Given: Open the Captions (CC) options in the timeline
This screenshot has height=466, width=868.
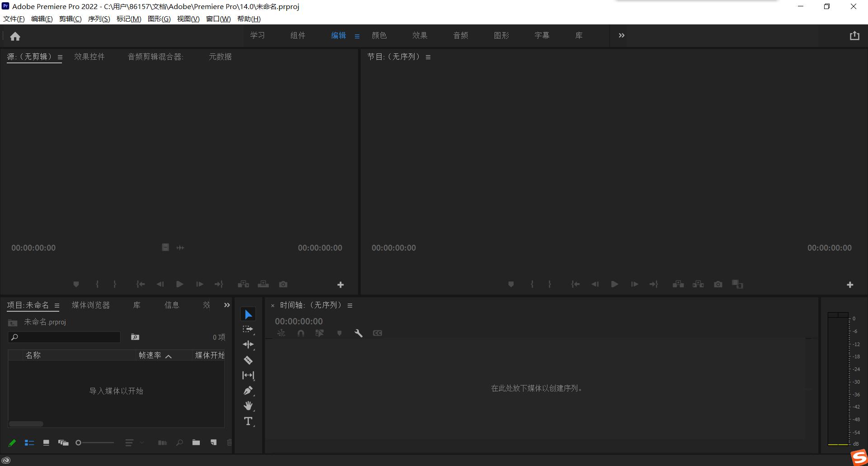Looking at the screenshot, I should [377, 333].
